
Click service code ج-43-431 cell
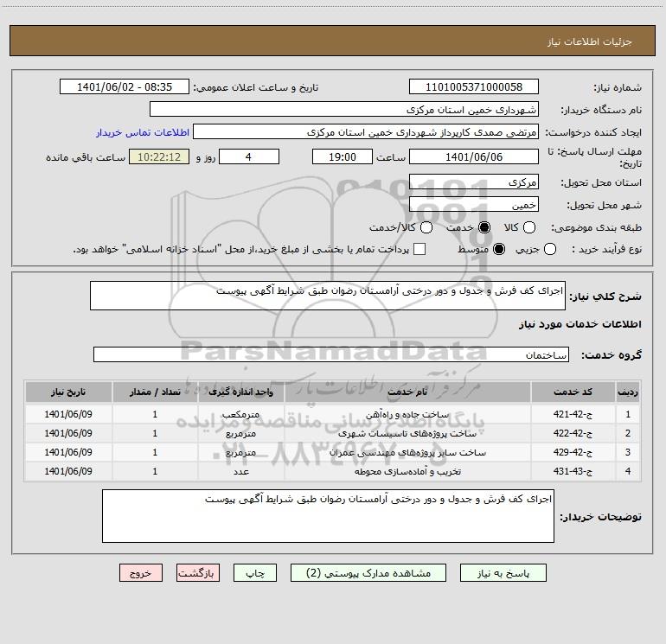[x=573, y=471]
